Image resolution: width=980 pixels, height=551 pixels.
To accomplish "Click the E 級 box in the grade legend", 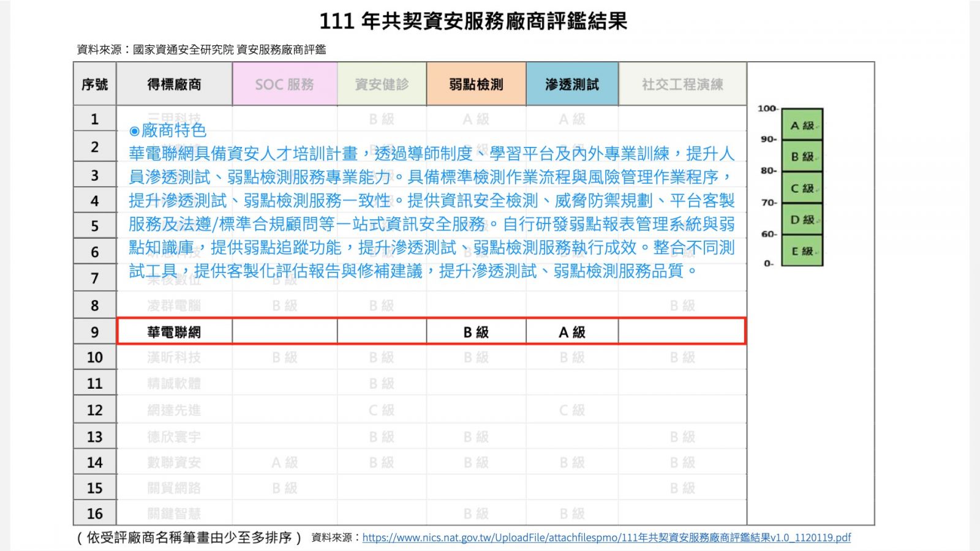I will point(802,250).
